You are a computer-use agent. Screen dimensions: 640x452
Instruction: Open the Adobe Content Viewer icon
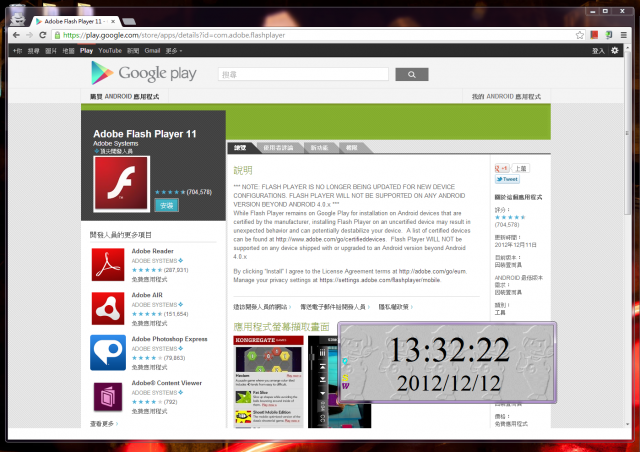click(x=108, y=397)
